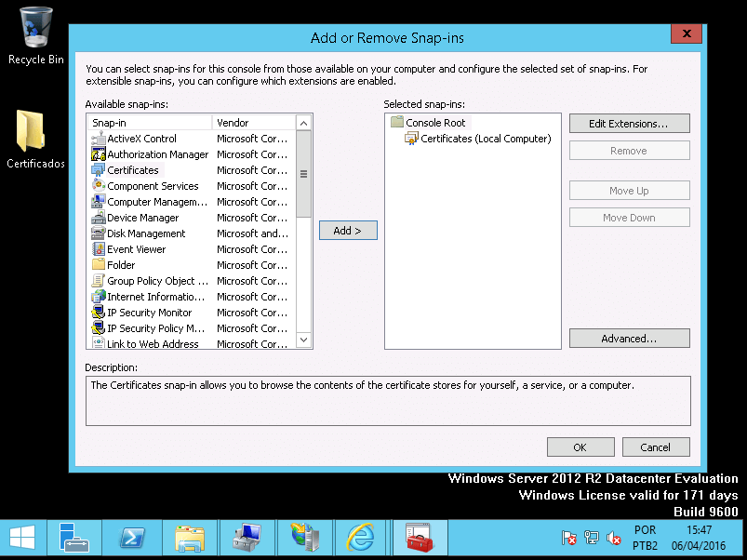
Task: Click the Move Up button
Action: pos(630,191)
